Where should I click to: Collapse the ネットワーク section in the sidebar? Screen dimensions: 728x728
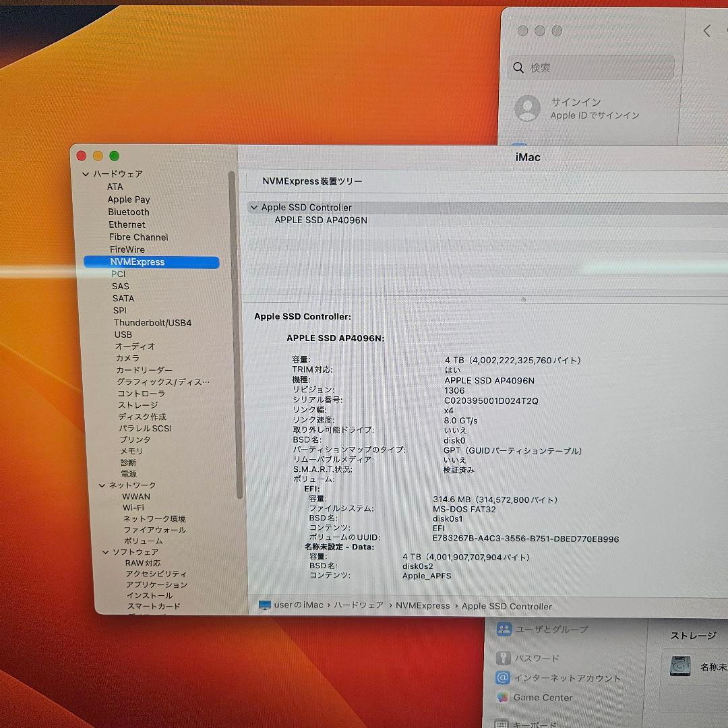[102, 485]
